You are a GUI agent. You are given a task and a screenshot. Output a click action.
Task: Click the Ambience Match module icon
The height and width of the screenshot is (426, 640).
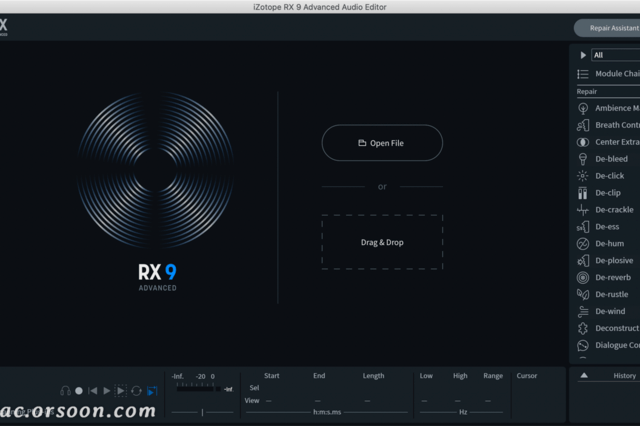(x=583, y=108)
